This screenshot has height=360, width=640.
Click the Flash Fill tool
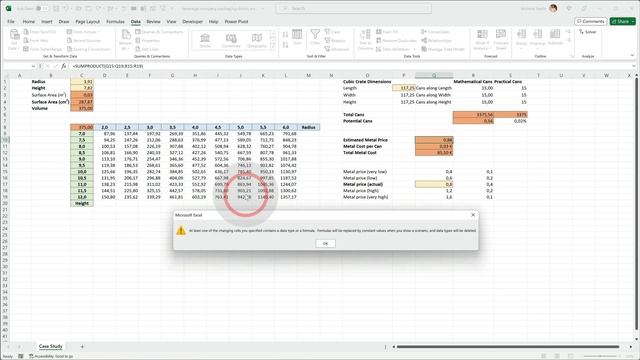[387, 32]
